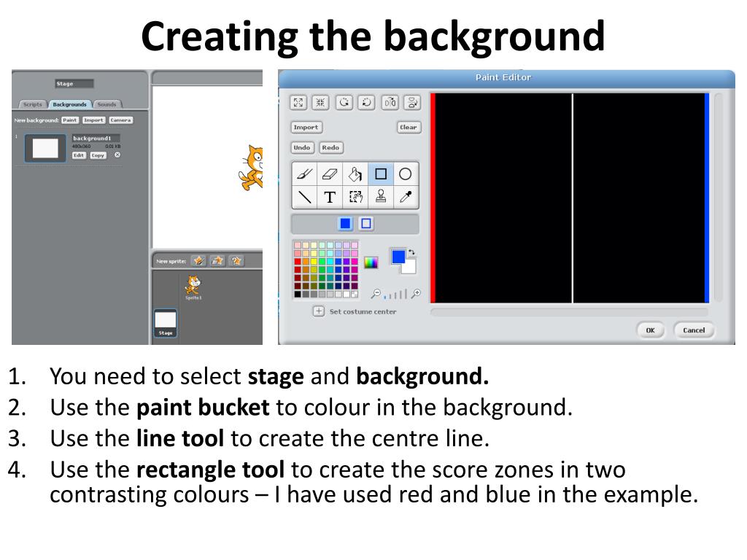Select the Line tool

tap(304, 197)
